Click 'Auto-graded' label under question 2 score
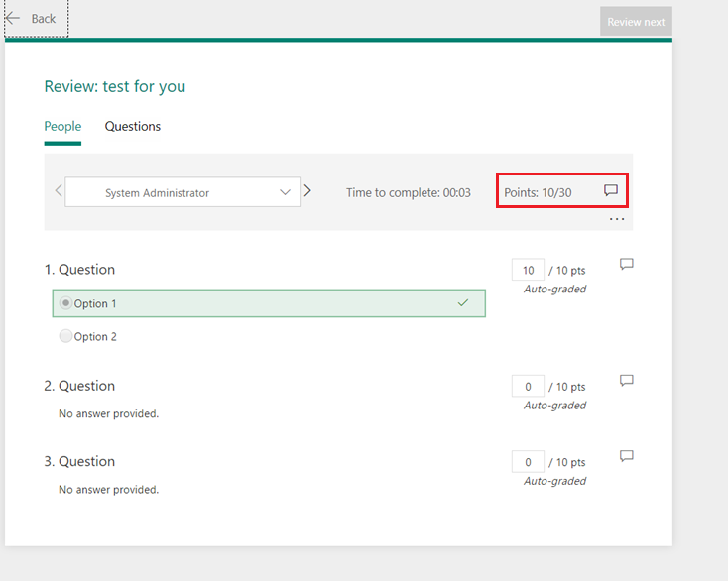Screen dimensions: 728x581 [x=554, y=406]
